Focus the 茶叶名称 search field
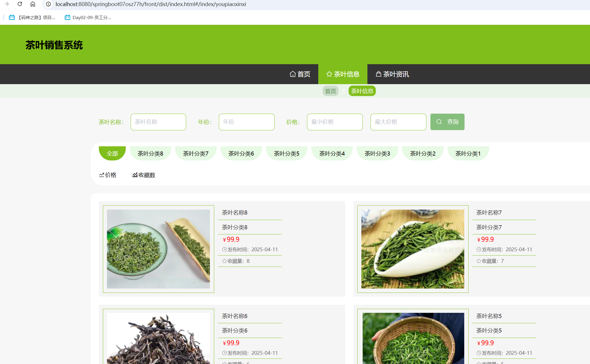The image size is (590, 364). (158, 122)
